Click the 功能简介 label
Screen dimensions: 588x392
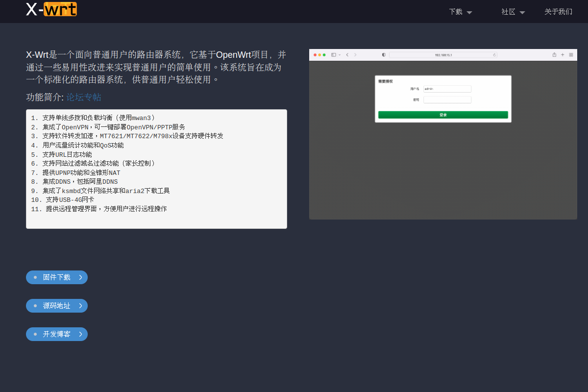tap(45, 97)
